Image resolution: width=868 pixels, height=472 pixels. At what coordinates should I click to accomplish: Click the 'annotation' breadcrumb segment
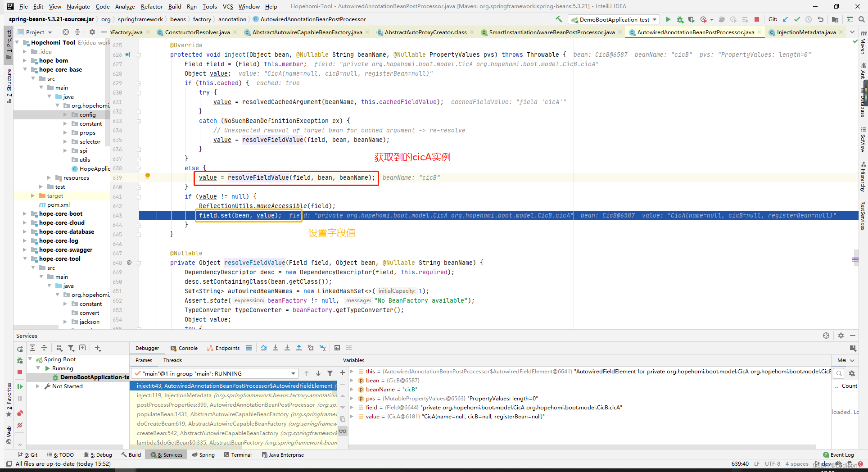click(x=232, y=19)
